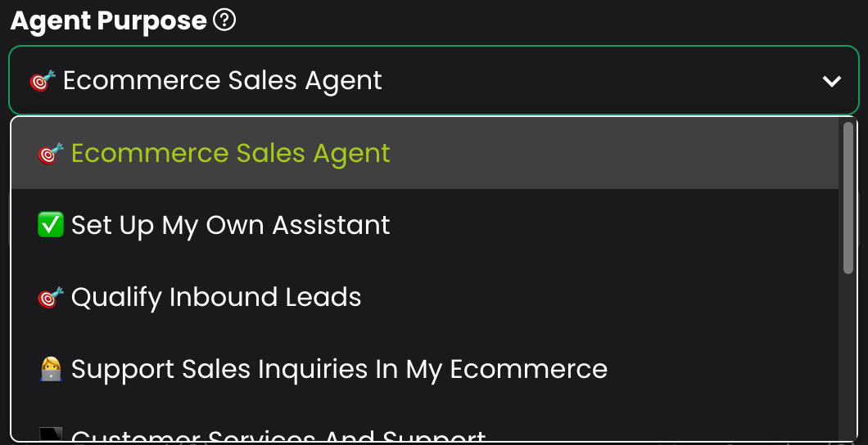Screen dimensions: 868x445
Task: Click blank area right of Set Up My Own Assistant
Action: point(614,225)
